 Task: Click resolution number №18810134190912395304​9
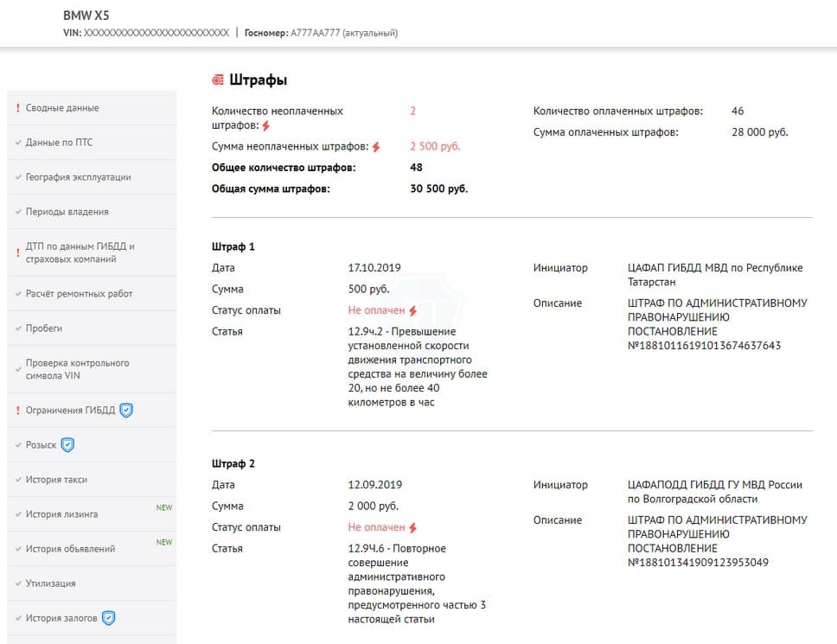(698, 563)
